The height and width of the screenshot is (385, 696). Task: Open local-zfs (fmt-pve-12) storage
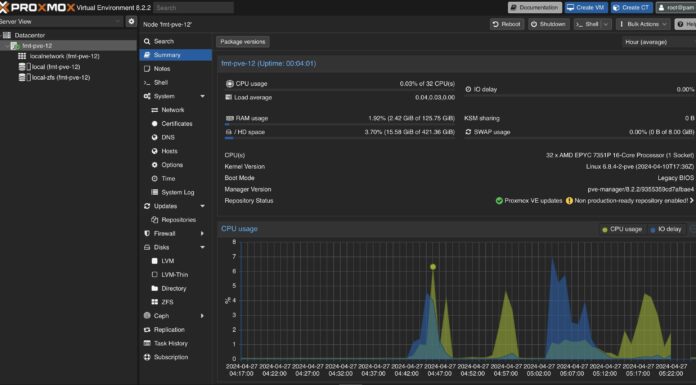60,78
